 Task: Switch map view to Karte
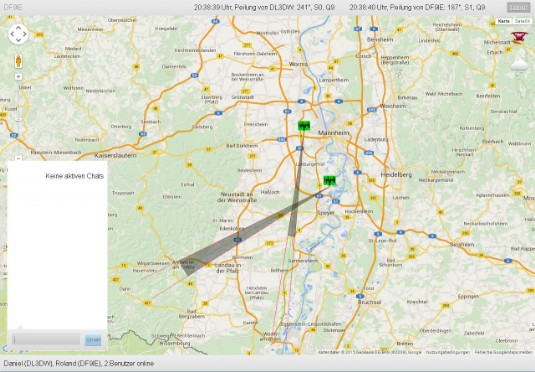point(504,21)
